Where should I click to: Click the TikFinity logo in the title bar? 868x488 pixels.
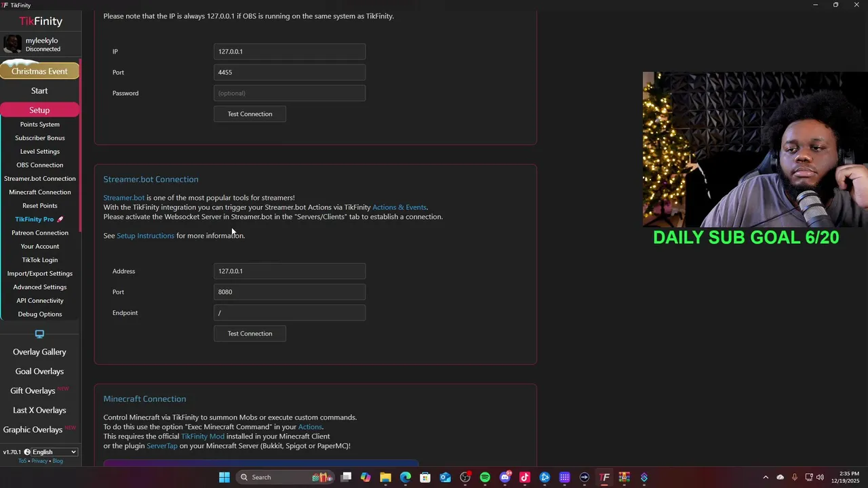(5, 5)
